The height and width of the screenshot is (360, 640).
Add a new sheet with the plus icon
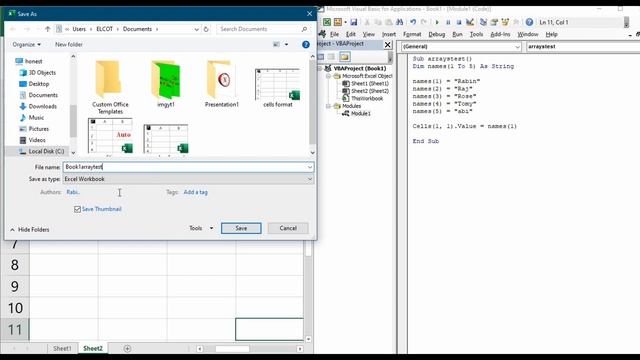[127, 348]
